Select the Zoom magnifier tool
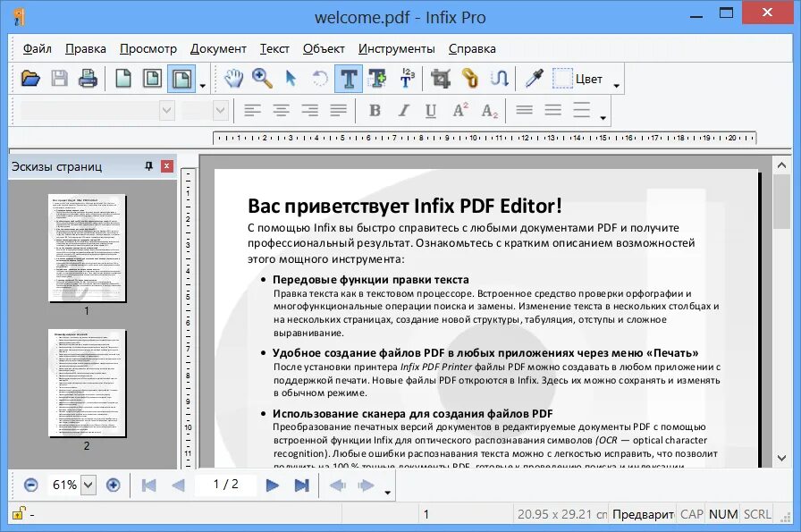Screen dimensions: 801x532 (x=262, y=79)
